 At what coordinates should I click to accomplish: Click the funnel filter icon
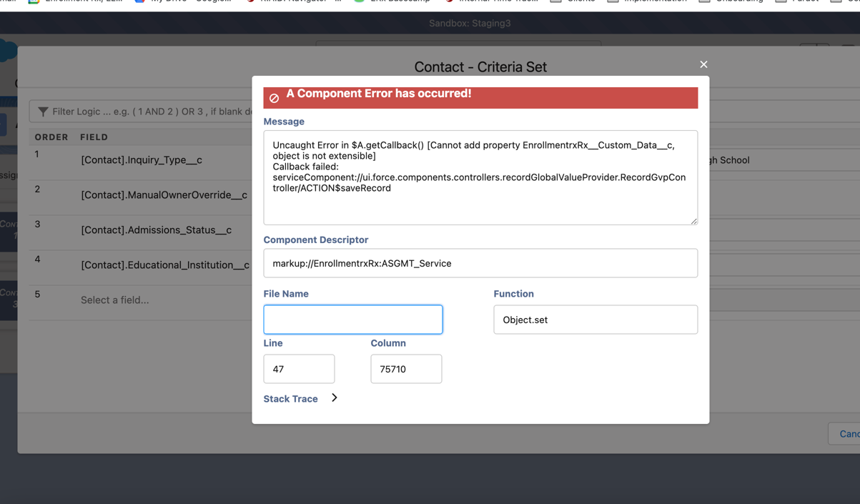point(43,112)
